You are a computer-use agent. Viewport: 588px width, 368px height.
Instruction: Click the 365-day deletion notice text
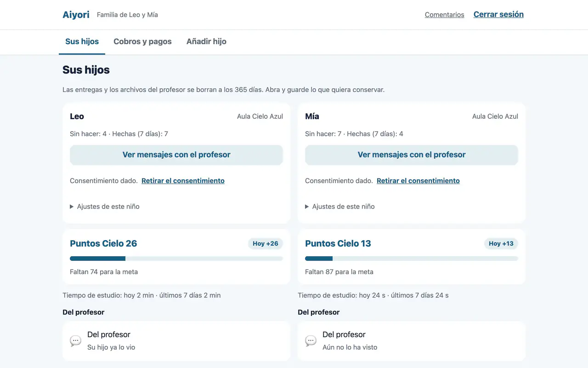[x=223, y=90]
